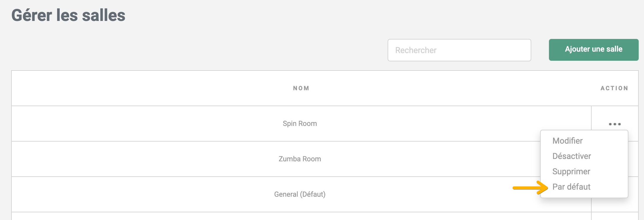Image resolution: width=644 pixels, height=220 pixels.
Task: Click the General (Défaut) room name
Action: (300, 194)
